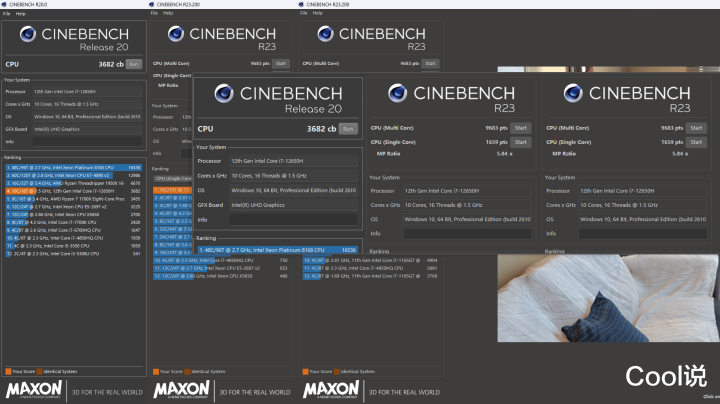The image size is (720, 404).
Task: Open Help menu in middle Cinebench R23 window
Action: point(168,13)
